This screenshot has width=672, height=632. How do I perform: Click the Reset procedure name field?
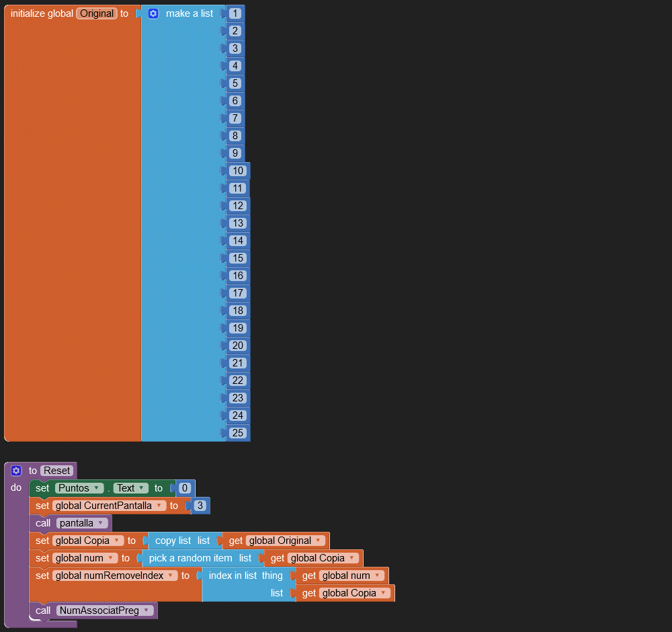click(x=57, y=471)
